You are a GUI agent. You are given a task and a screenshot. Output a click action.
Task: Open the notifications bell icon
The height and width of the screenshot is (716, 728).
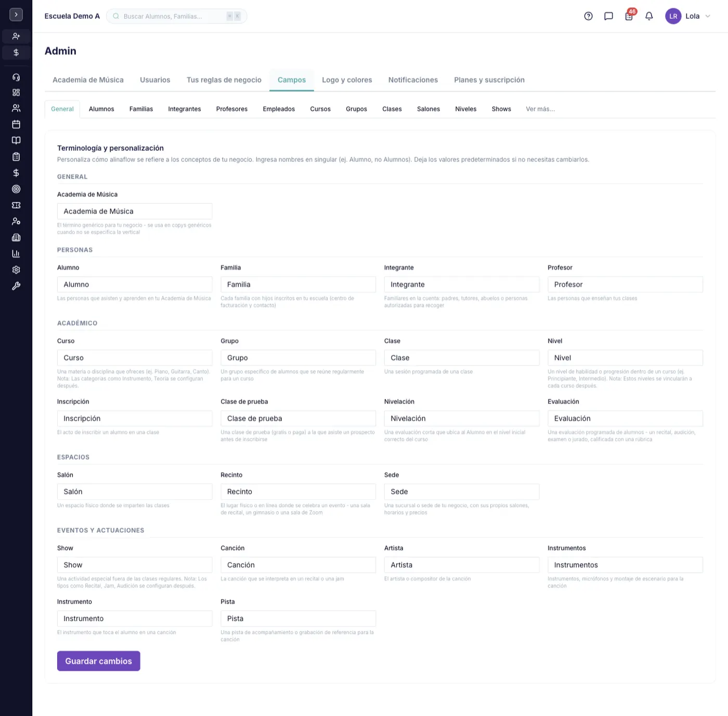pos(649,16)
